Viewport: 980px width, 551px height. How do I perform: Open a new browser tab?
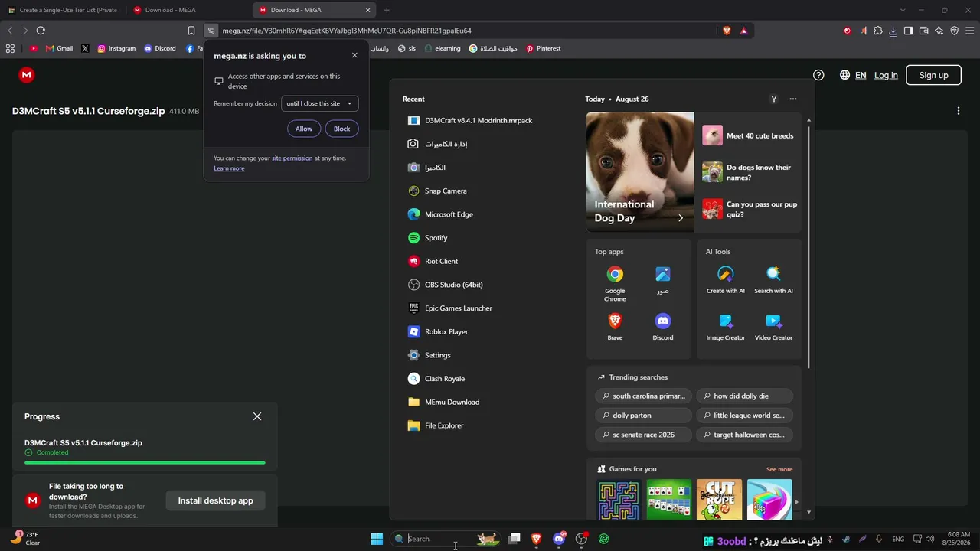click(x=387, y=10)
